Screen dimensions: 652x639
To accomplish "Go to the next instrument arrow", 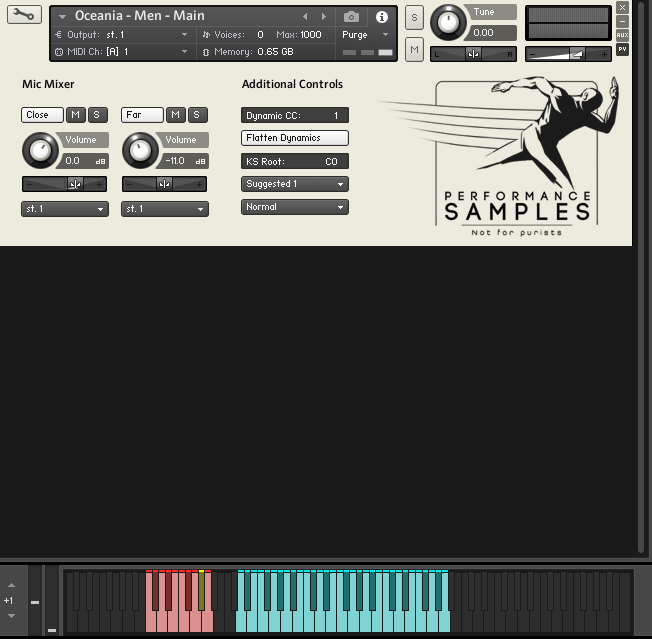I will click(x=324, y=17).
